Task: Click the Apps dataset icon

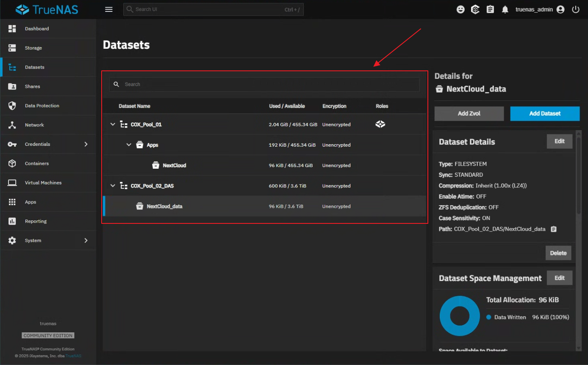Action: point(140,145)
